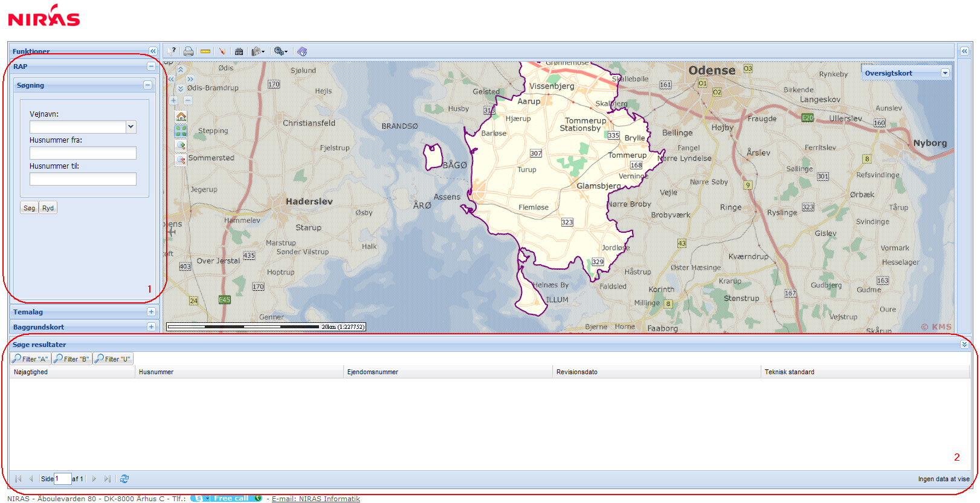Go to first results page
The width and height of the screenshot is (980, 503).
click(x=18, y=479)
